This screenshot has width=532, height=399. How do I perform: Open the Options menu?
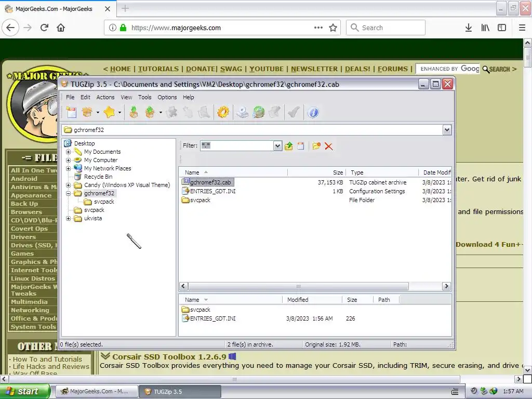click(x=167, y=97)
